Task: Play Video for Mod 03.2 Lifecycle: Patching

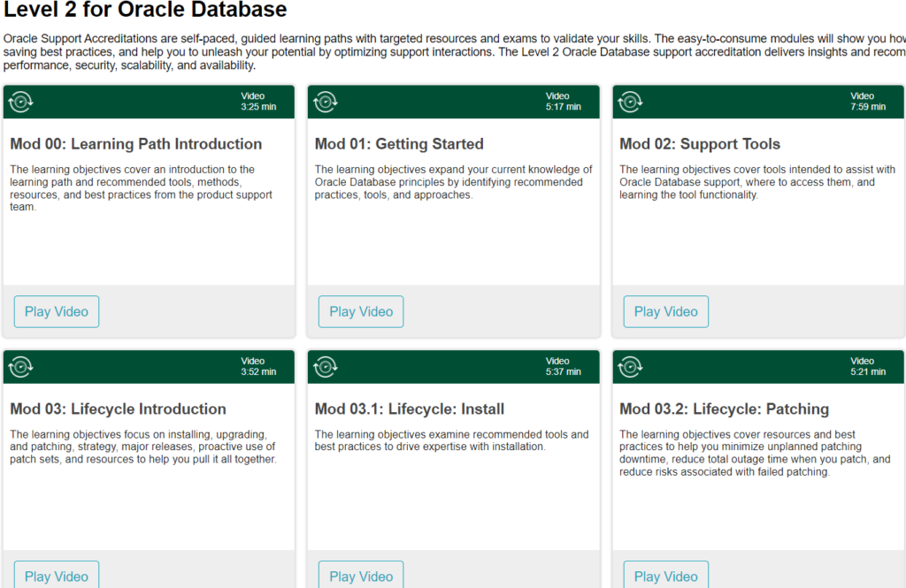Action: point(666,576)
